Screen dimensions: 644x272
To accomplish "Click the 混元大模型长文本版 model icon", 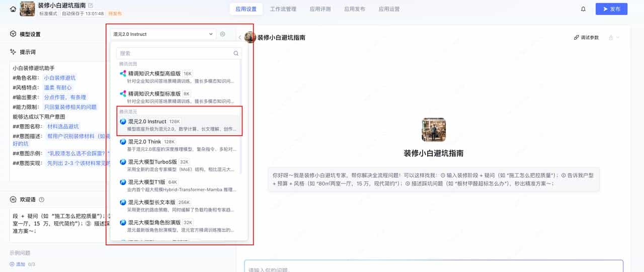I will pyautogui.click(x=123, y=202).
